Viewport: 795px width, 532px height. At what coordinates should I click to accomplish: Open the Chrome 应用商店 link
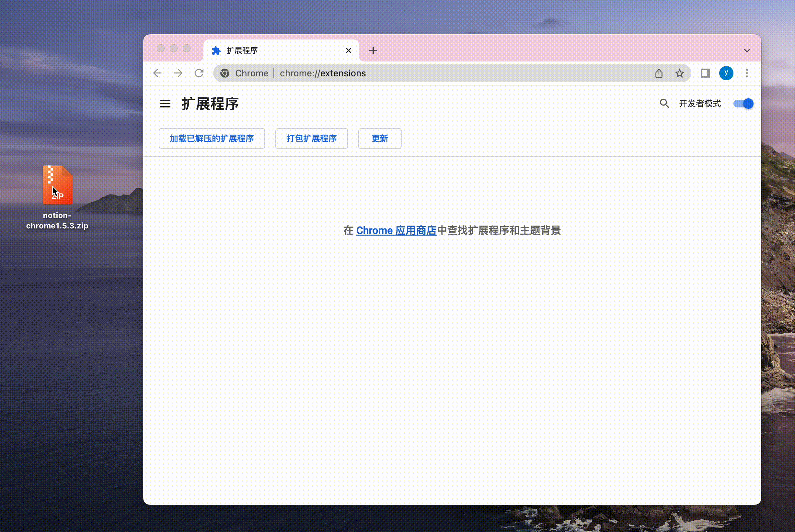pyautogui.click(x=396, y=231)
